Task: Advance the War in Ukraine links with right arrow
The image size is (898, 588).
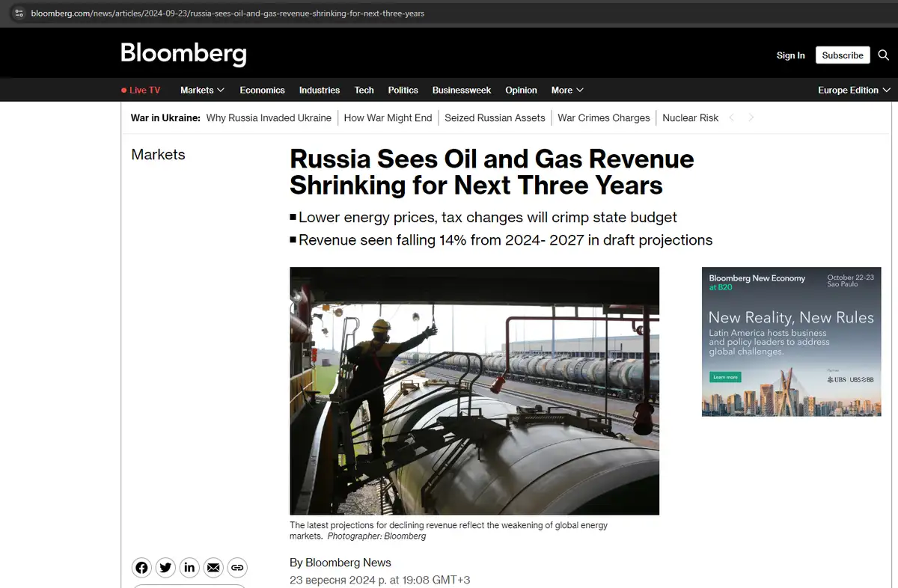Action: pos(751,117)
